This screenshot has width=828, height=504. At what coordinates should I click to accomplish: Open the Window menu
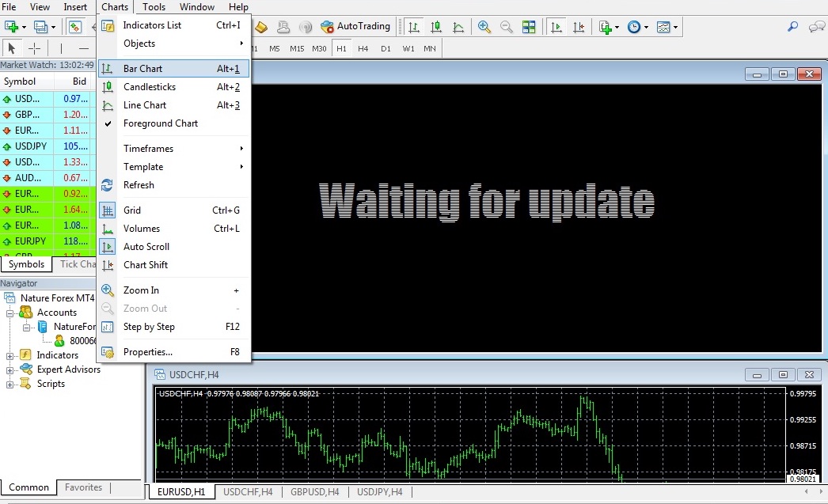click(x=197, y=7)
